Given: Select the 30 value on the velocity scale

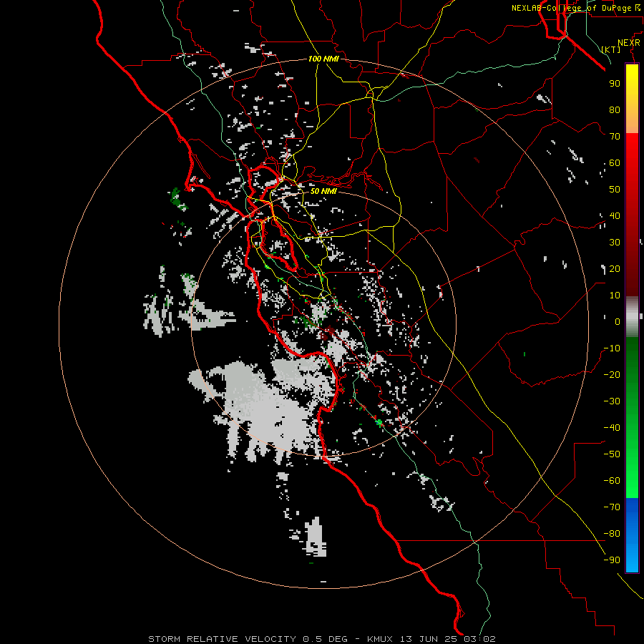Looking at the screenshot, I should point(615,243).
